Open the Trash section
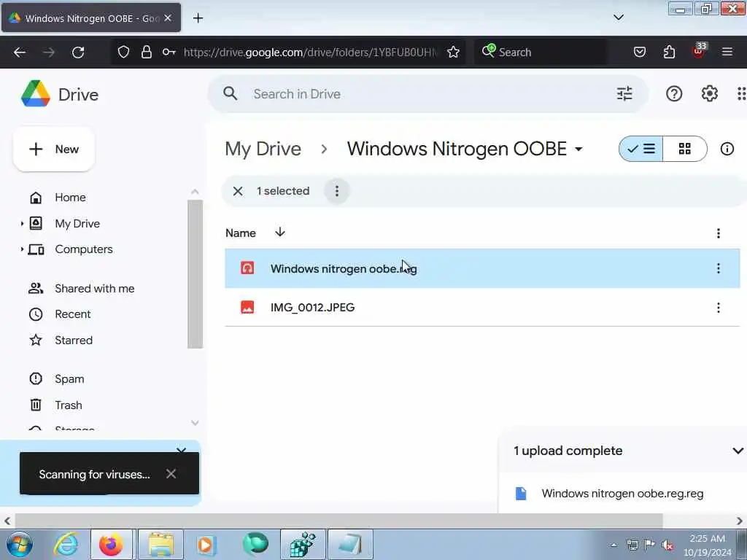 click(68, 405)
